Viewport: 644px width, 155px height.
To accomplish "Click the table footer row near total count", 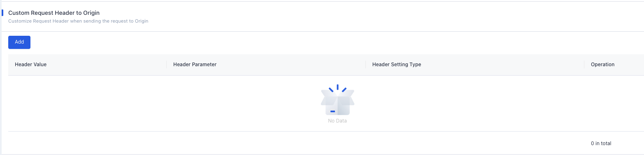I will [x=326, y=143].
